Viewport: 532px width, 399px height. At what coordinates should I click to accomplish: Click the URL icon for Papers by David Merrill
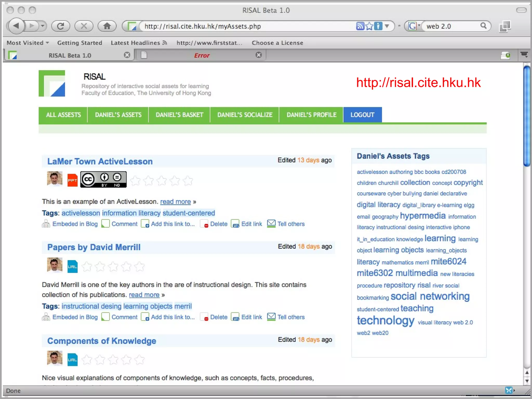72,266
